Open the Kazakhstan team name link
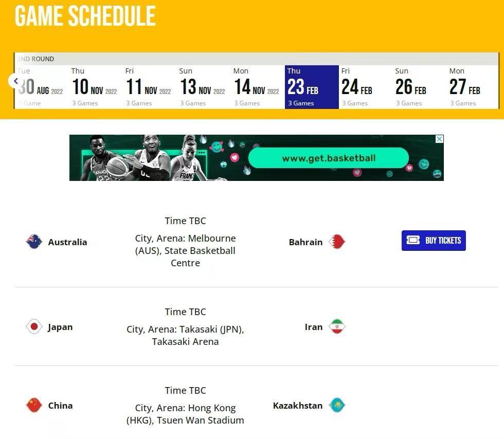The width and height of the screenshot is (504, 439). 298,406
